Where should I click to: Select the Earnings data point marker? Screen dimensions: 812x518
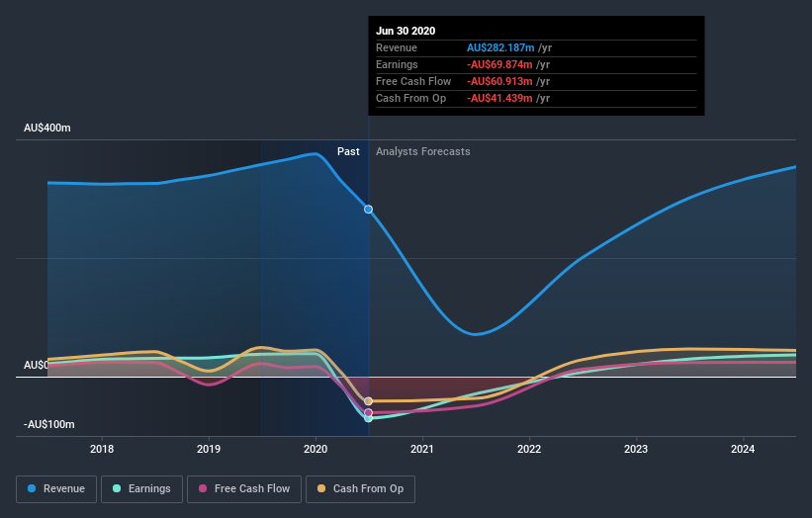(368, 418)
